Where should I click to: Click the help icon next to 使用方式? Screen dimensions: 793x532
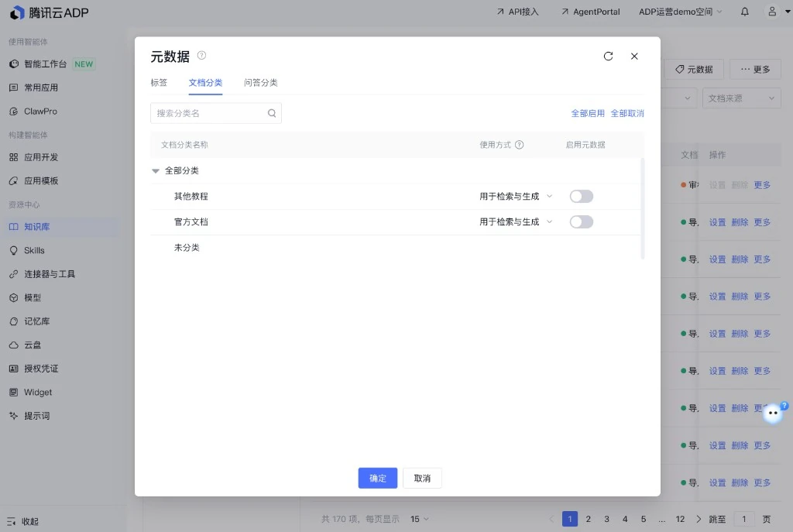(519, 145)
